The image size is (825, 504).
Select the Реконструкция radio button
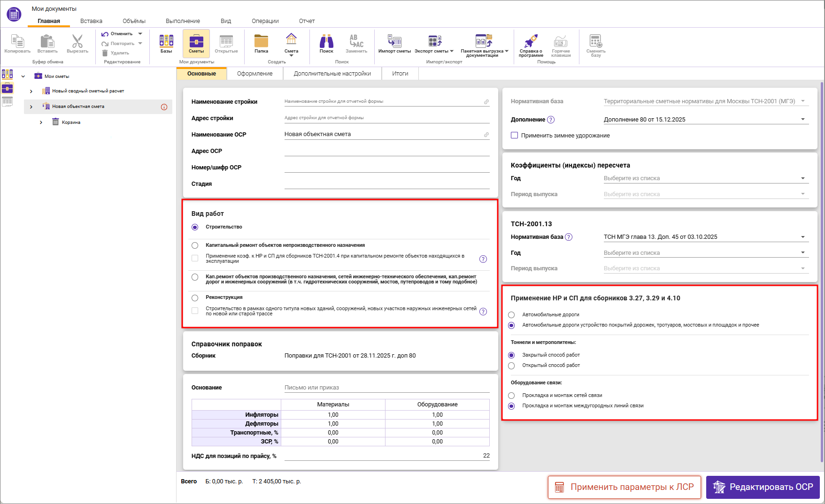(195, 298)
